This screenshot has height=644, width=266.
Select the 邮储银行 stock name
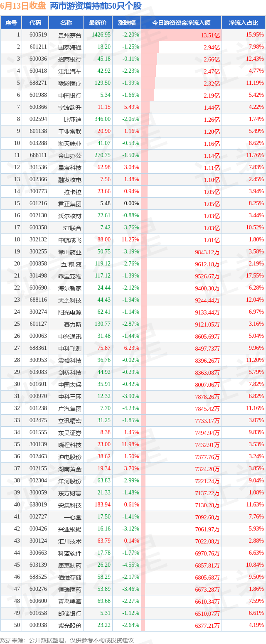[70, 613]
